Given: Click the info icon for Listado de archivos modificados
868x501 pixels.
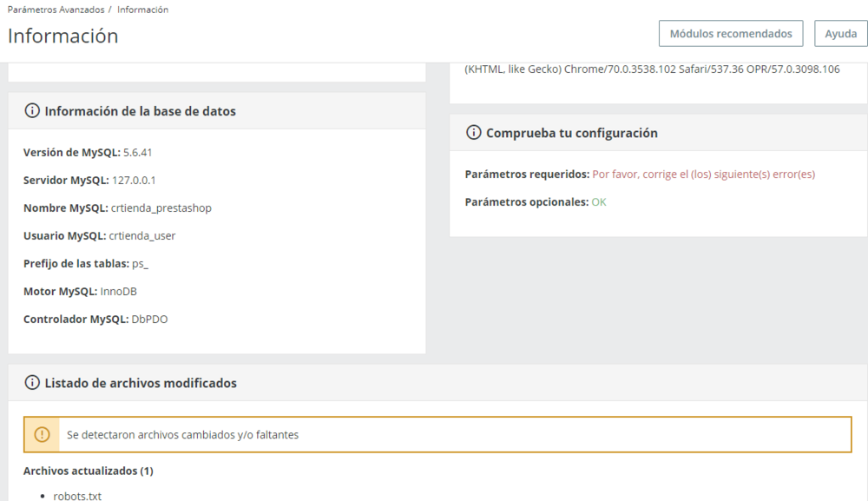Looking at the screenshot, I should click(32, 382).
